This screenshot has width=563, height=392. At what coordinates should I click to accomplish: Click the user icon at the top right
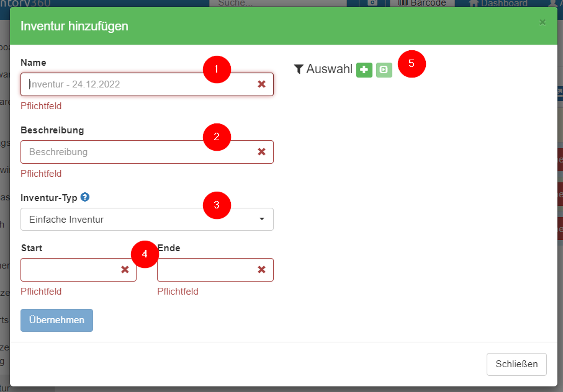click(x=554, y=4)
